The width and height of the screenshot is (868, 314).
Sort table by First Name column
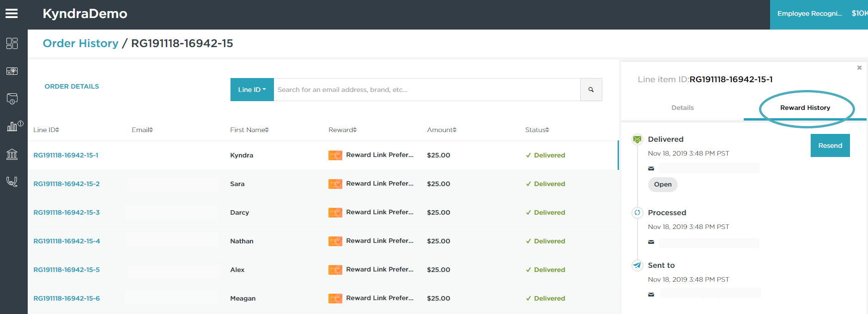tap(249, 130)
